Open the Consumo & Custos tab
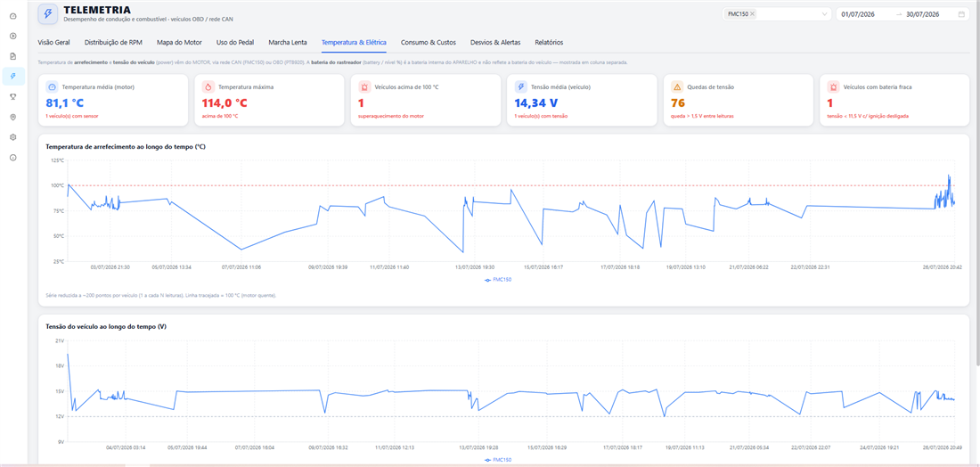980x467 pixels. coord(429,43)
